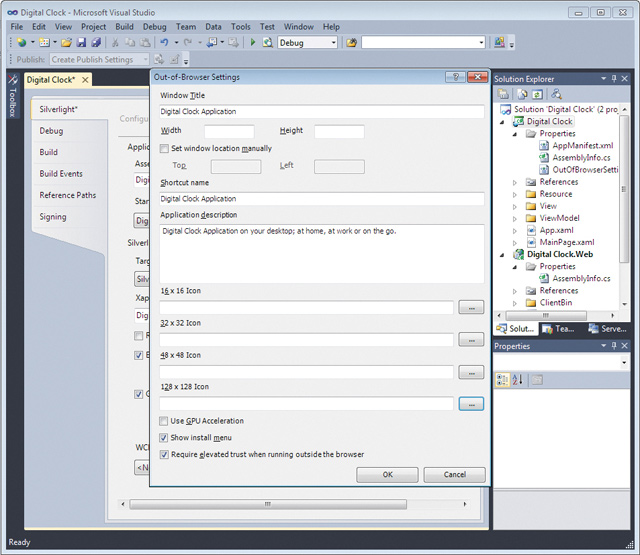
Task: Click the Find in Files icon
Action: coord(268,42)
